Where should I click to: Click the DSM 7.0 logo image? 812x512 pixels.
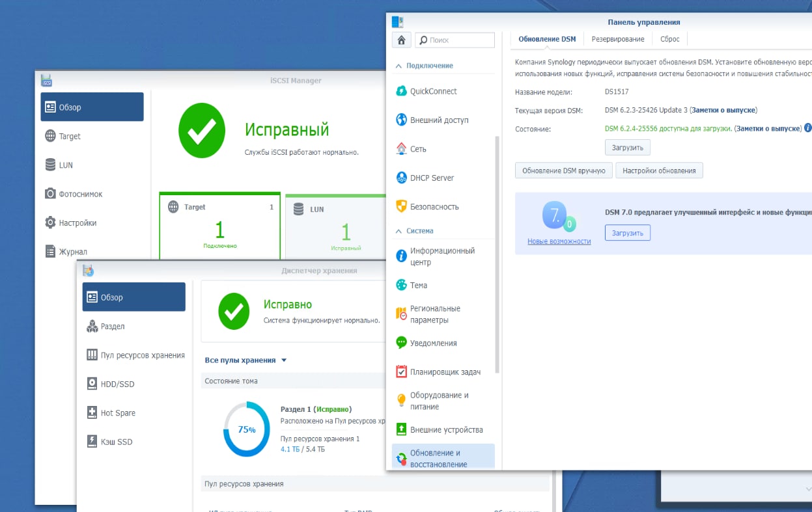coord(559,217)
